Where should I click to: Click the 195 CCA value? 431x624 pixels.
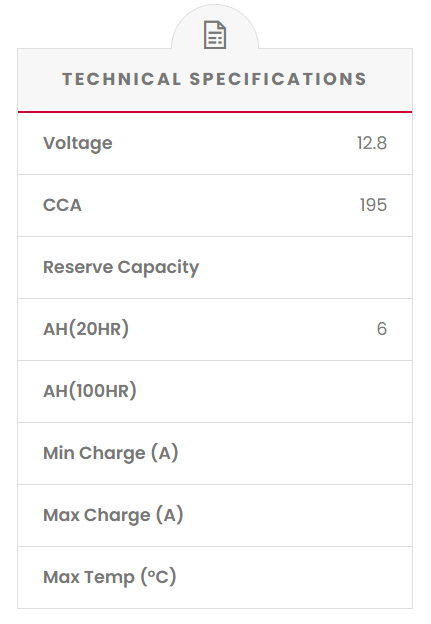[373, 205]
